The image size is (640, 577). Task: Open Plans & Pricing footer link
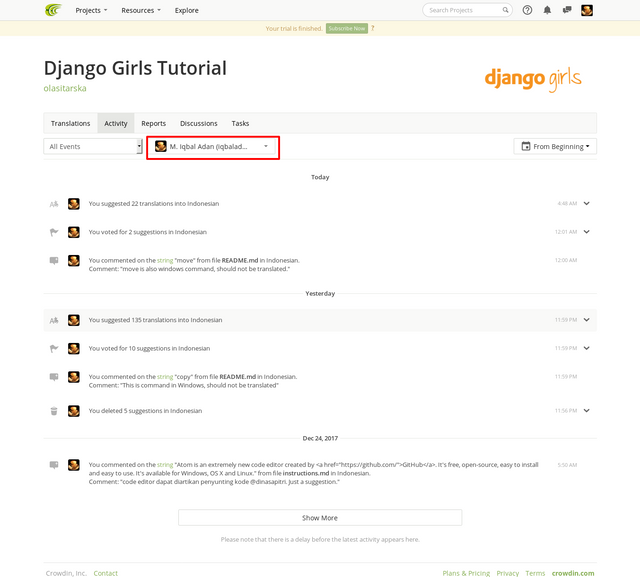coord(466,573)
